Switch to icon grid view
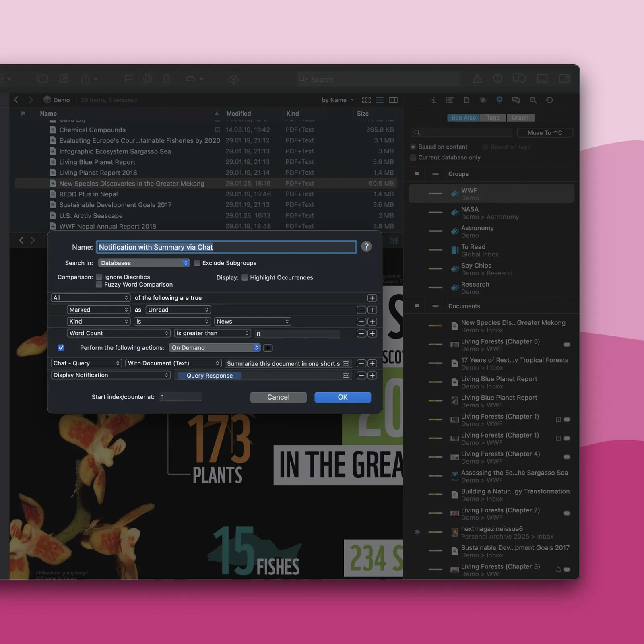 click(x=366, y=100)
